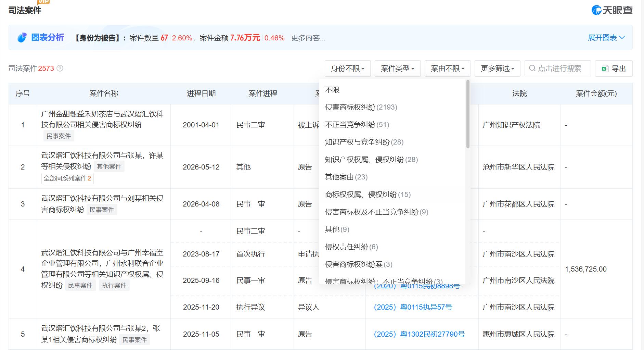Click 其他案件 tag in row 2
644x350 pixels.
[x=109, y=167]
